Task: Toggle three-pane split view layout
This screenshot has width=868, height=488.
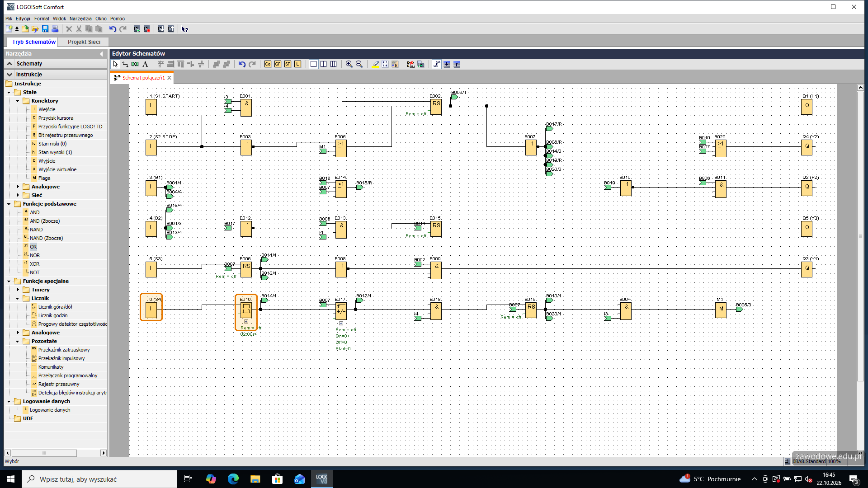Action: click(x=333, y=64)
